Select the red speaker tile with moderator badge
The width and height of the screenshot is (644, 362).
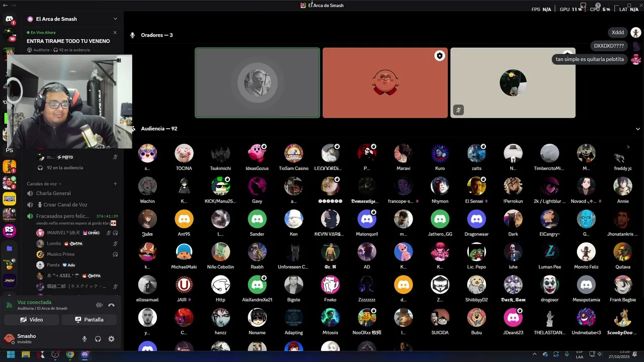point(385,83)
